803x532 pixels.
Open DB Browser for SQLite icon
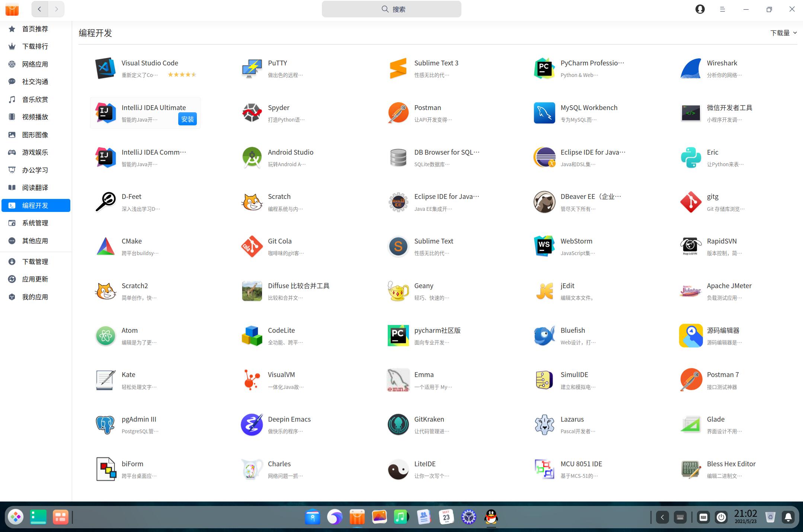coord(398,157)
